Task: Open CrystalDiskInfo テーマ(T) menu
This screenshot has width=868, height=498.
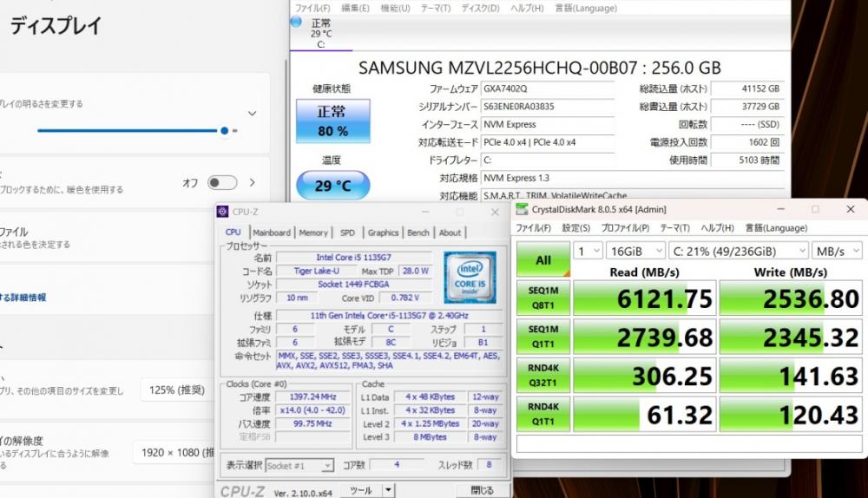Action: (436, 8)
